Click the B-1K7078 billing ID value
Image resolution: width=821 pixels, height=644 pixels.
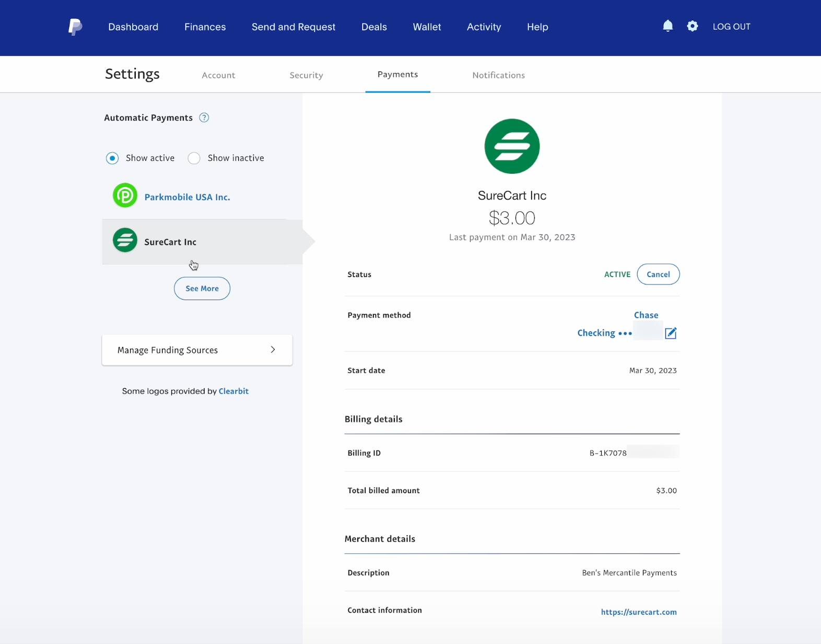point(608,453)
